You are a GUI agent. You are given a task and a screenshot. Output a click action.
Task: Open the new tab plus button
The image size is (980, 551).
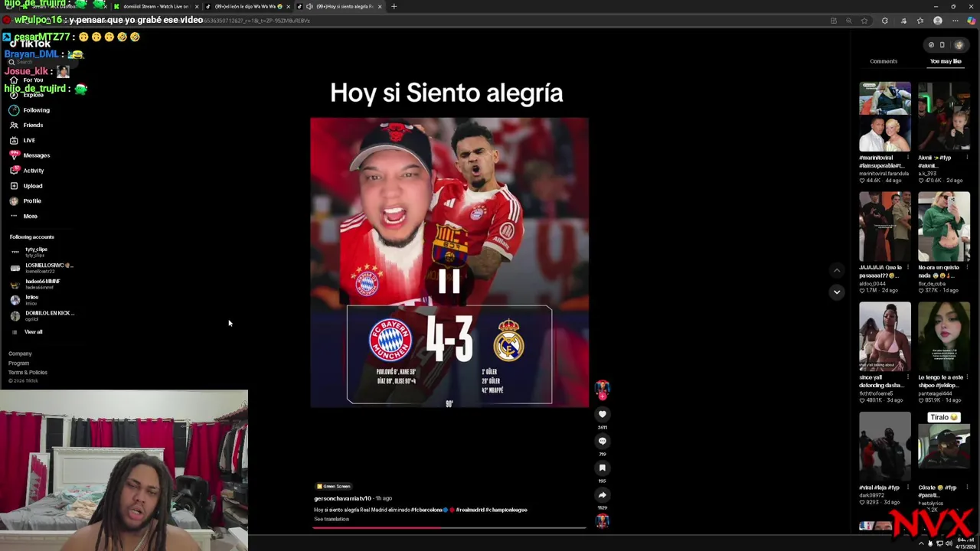394,6
